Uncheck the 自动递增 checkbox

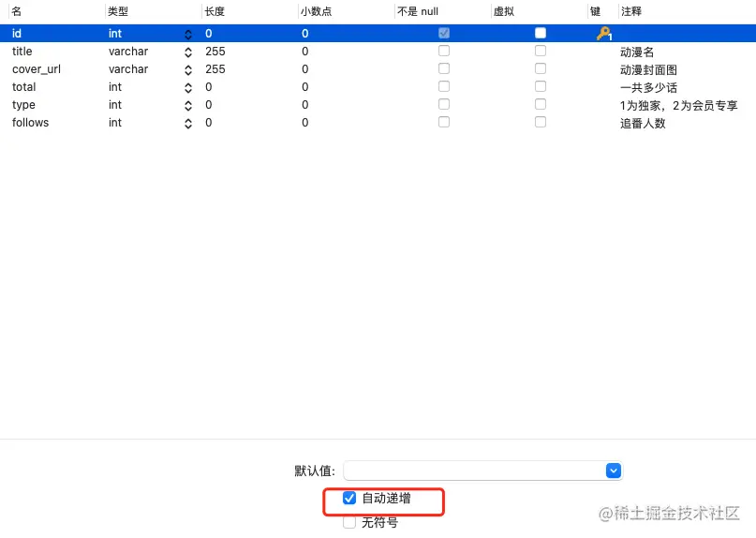pyautogui.click(x=349, y=498)
